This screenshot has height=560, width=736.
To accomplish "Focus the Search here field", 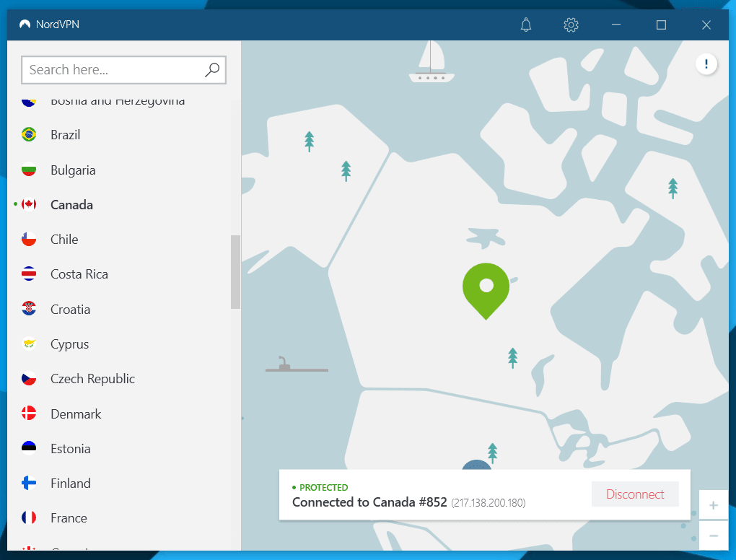I will pos(124,70).
